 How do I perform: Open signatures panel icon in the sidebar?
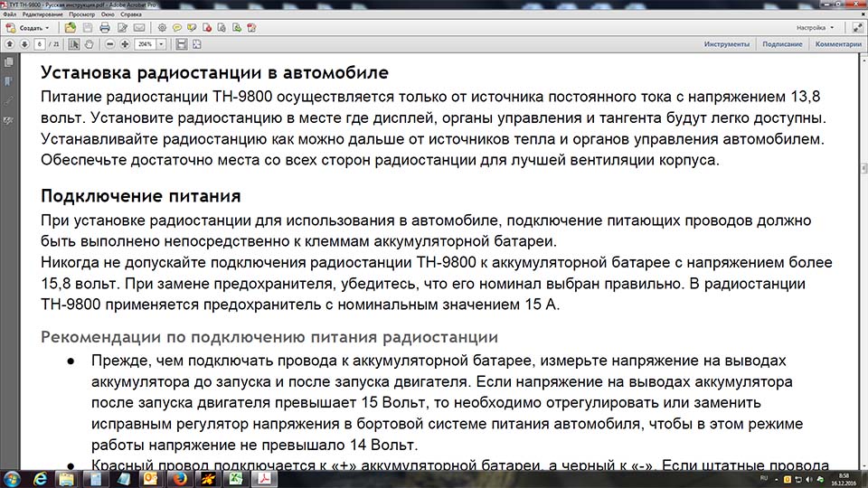[x=9, y=120]
